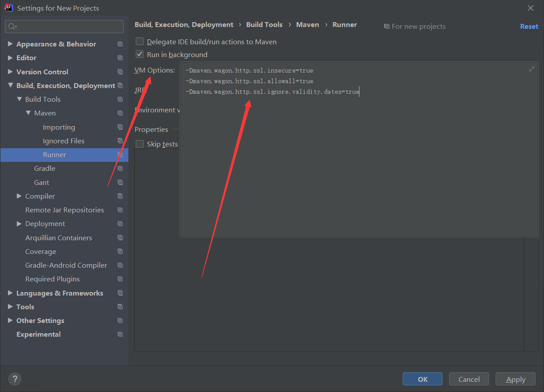Click the Reset link
The image size is (544, 392).
point(529,27)
